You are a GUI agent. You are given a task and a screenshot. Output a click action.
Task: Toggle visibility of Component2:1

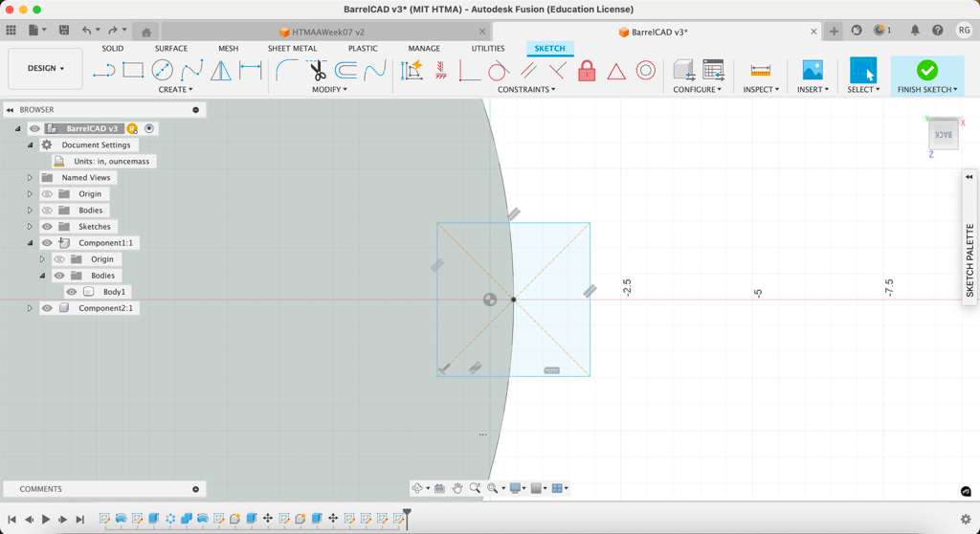47,308
